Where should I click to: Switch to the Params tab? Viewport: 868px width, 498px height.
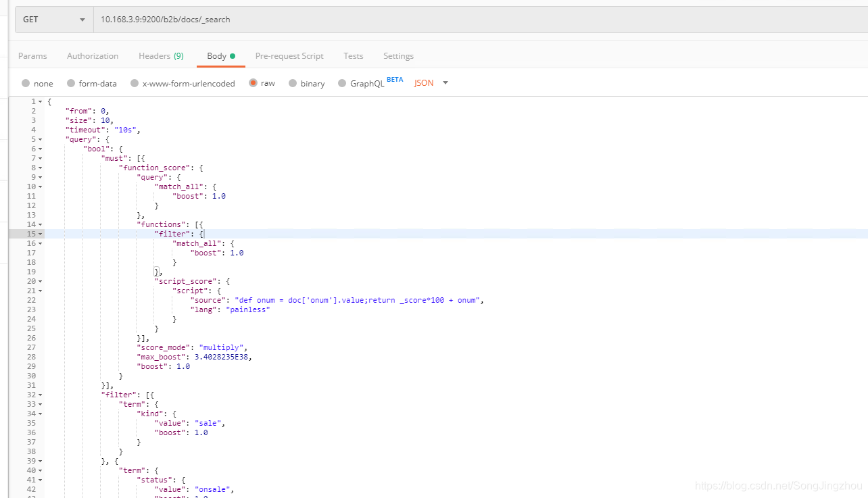[32, 55]
